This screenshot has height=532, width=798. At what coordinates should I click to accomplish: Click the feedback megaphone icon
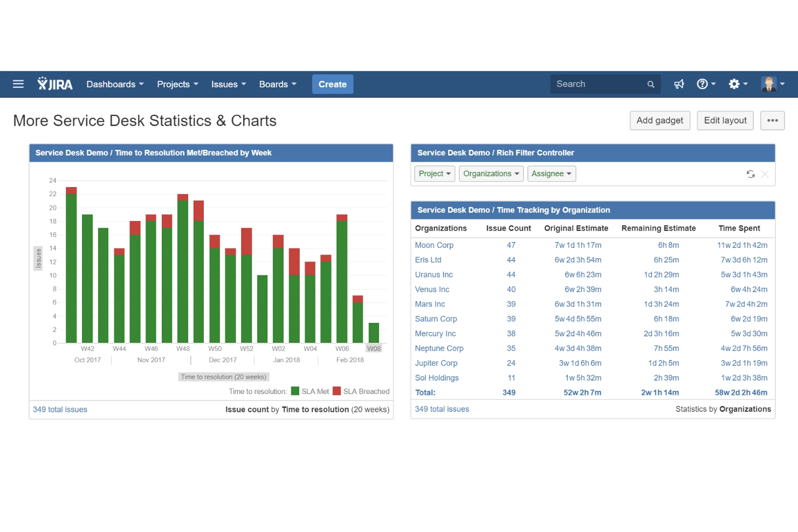[679, 84]
